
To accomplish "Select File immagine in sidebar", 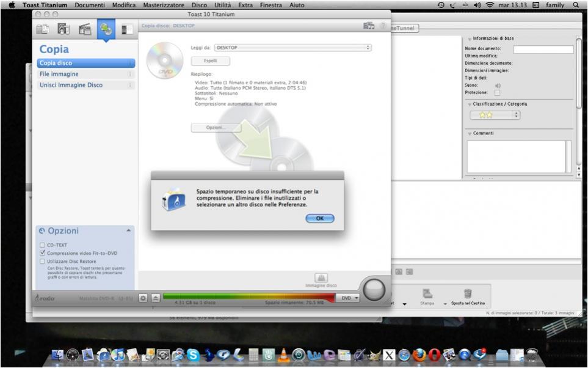I will (86, 74).
